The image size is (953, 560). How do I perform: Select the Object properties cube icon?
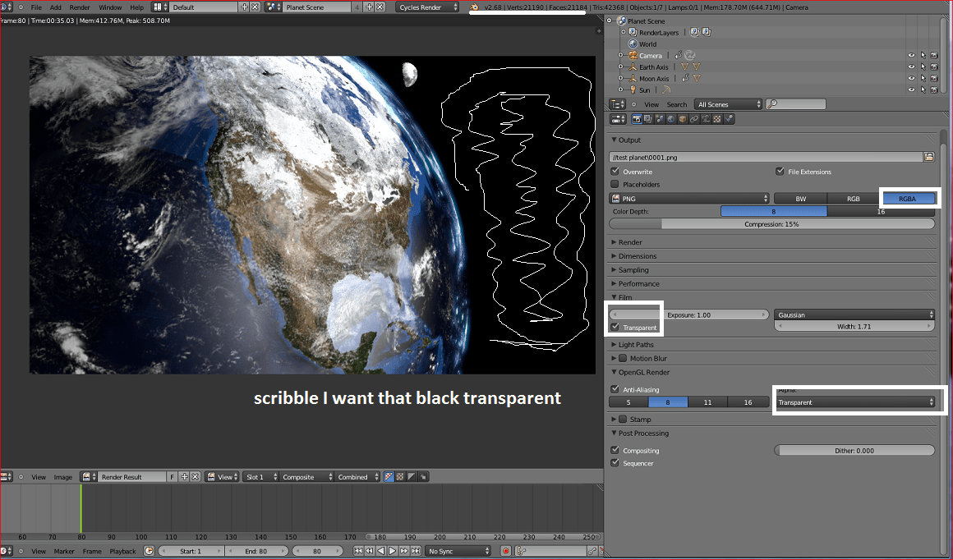pos(682,119)
